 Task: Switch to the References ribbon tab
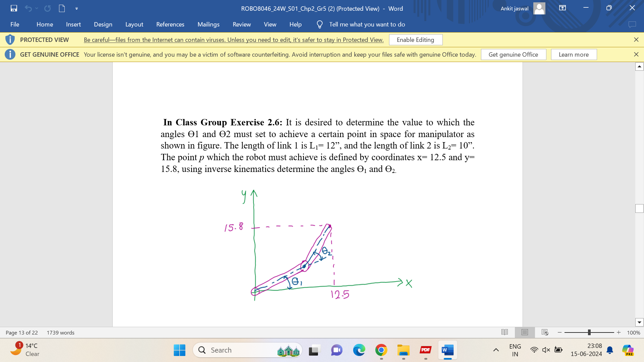170,24
